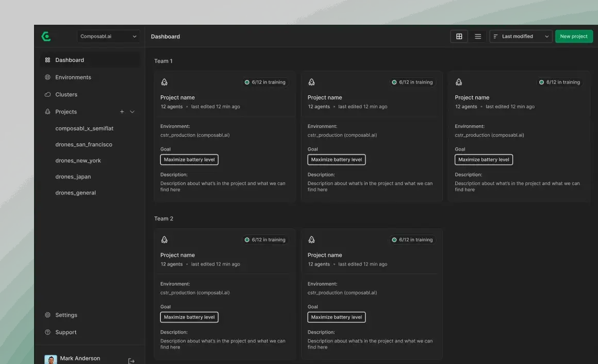
Task: Open Clusters in sidebar
Action: [90, 94]
